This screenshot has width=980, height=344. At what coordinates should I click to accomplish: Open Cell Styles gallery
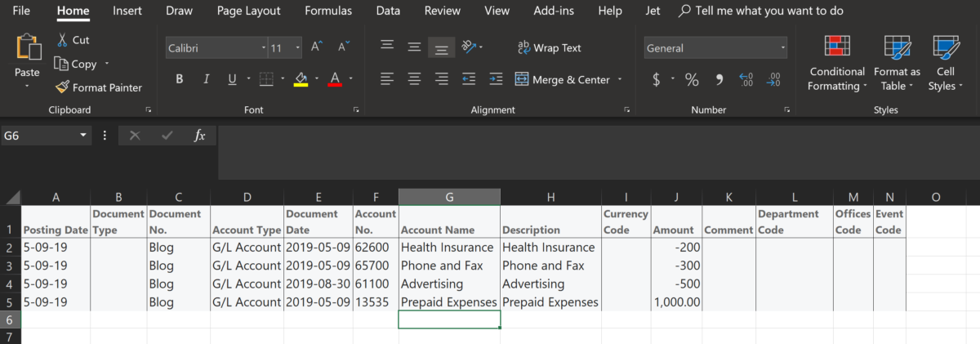pyautogui.click(x=946, y=63)
